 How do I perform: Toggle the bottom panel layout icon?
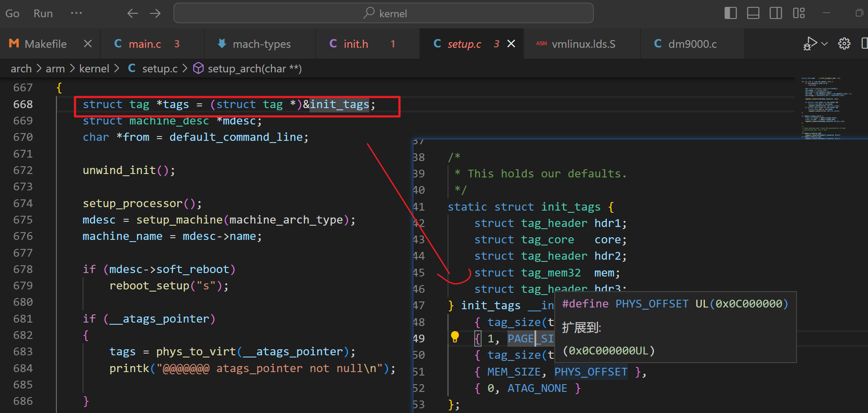[753, 13]
